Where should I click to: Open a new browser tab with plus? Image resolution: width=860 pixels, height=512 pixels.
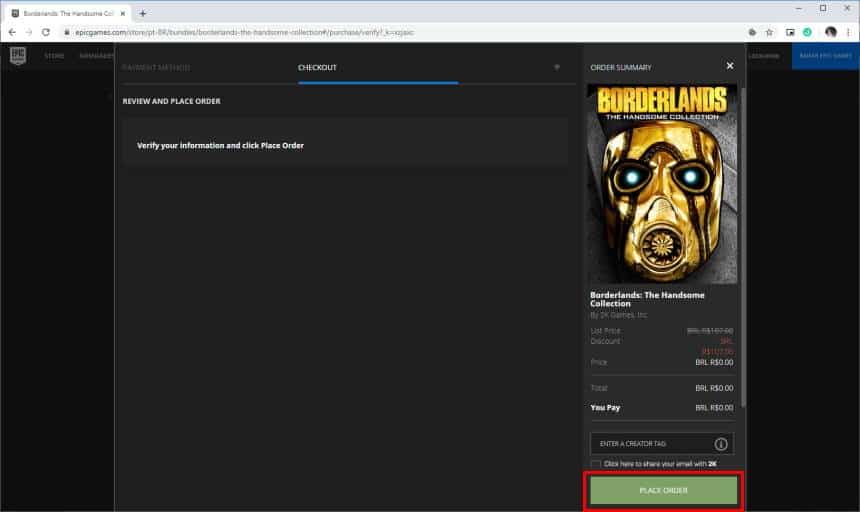tap(143, 13)
